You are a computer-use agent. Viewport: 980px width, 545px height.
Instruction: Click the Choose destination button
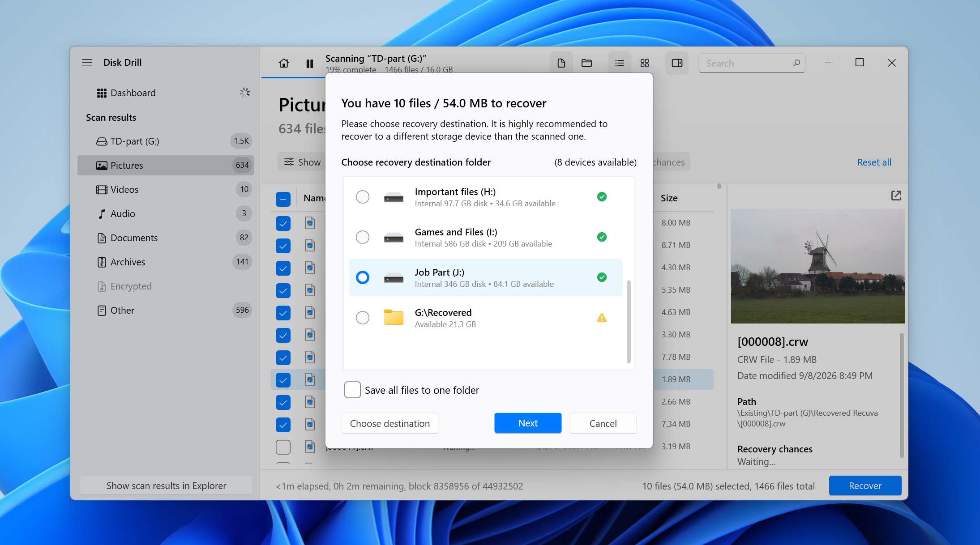(x=390, y=423)
